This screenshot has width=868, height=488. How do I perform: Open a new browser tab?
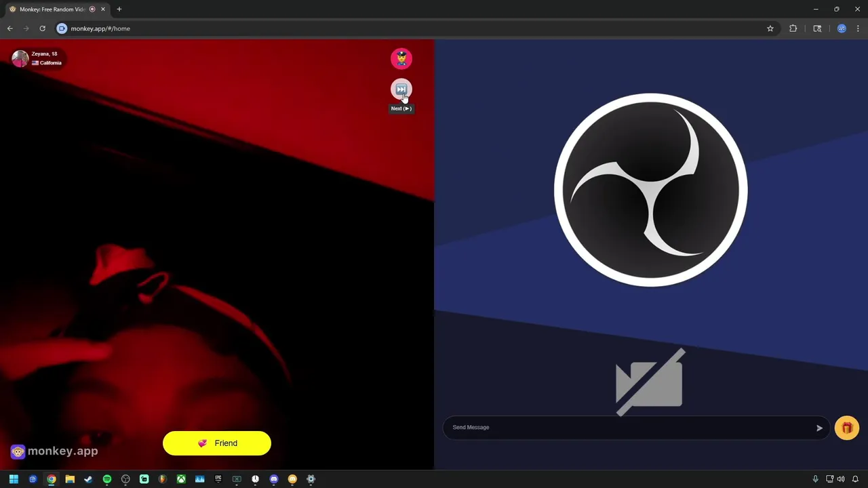tap(119, 9)
